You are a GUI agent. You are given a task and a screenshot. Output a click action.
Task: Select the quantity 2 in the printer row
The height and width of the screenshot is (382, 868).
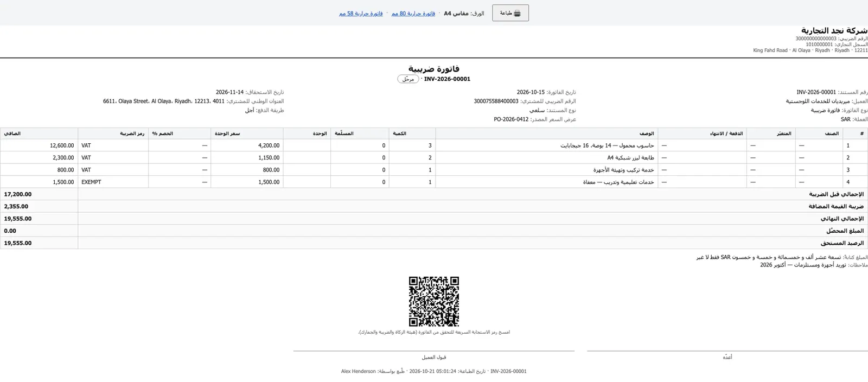point(430,158)
